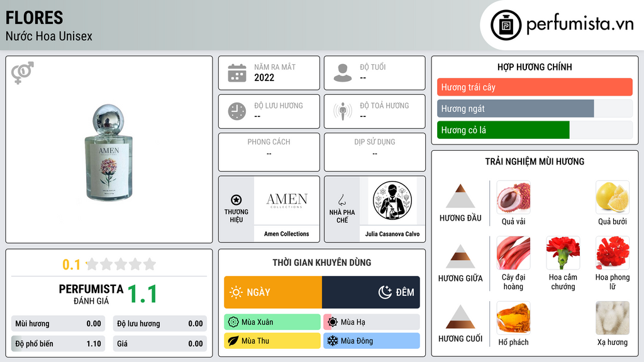Click the Flores perfume bottle image

(108, 153)
